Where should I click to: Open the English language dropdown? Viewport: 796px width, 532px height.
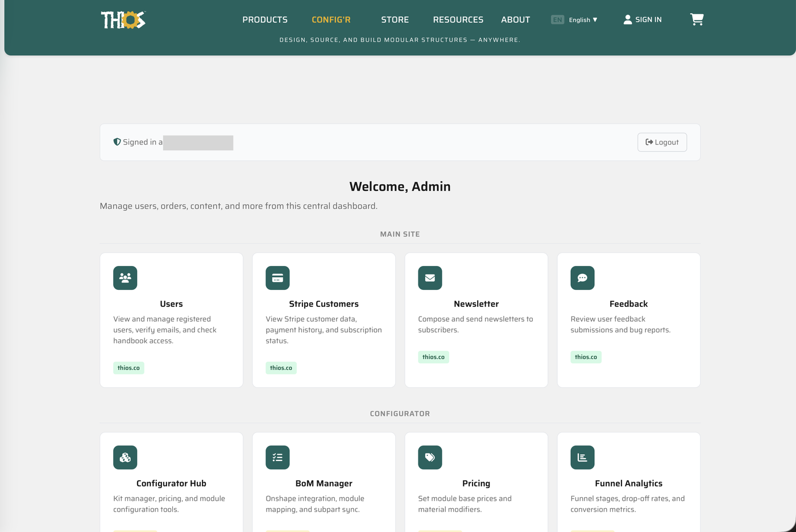pos(583,20)
